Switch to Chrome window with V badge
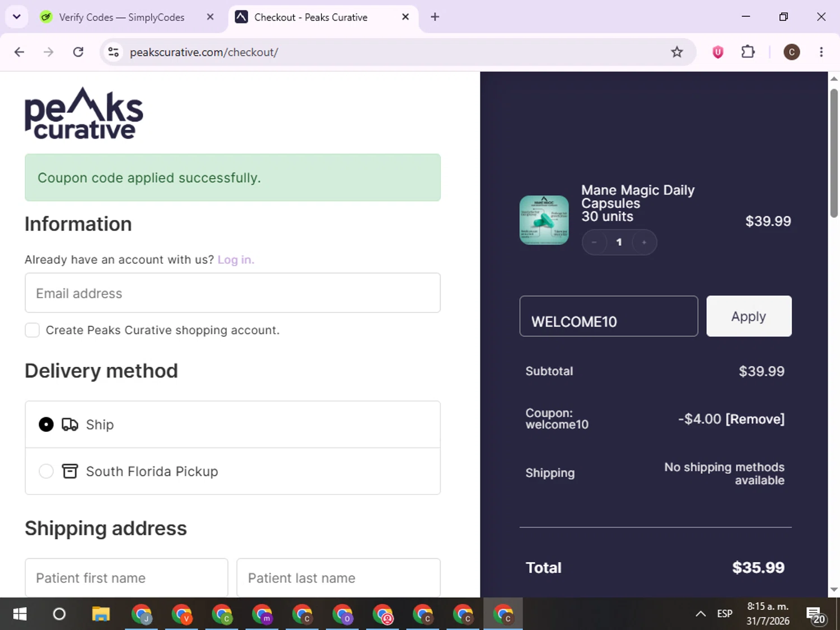This screenshot has width=840, height=630. 181,614
